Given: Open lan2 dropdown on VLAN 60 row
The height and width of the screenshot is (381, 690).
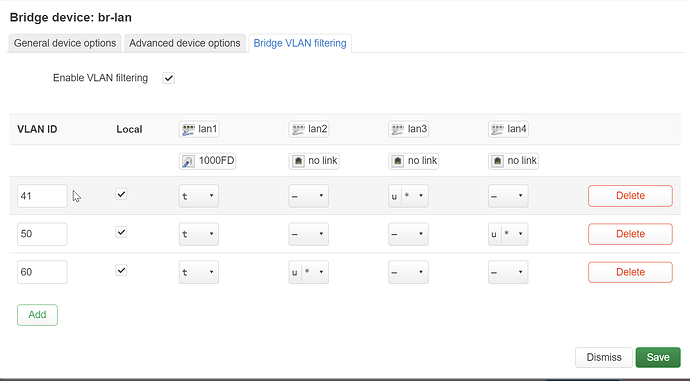Looking at the screenshot, I should [x=308, y=272].
